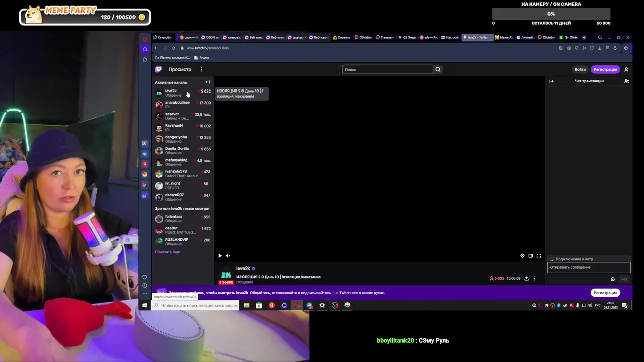The height and width of the screenshot is (362, 644).
Task: Open chat settings gear icon
Action: click(613, 279)
